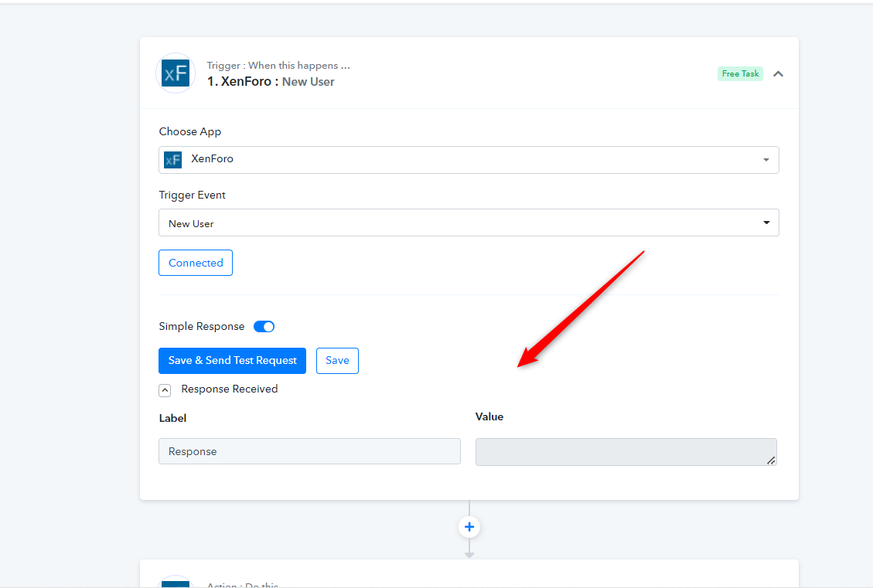Open the Choose App dropdown showing XenForo

469,160
